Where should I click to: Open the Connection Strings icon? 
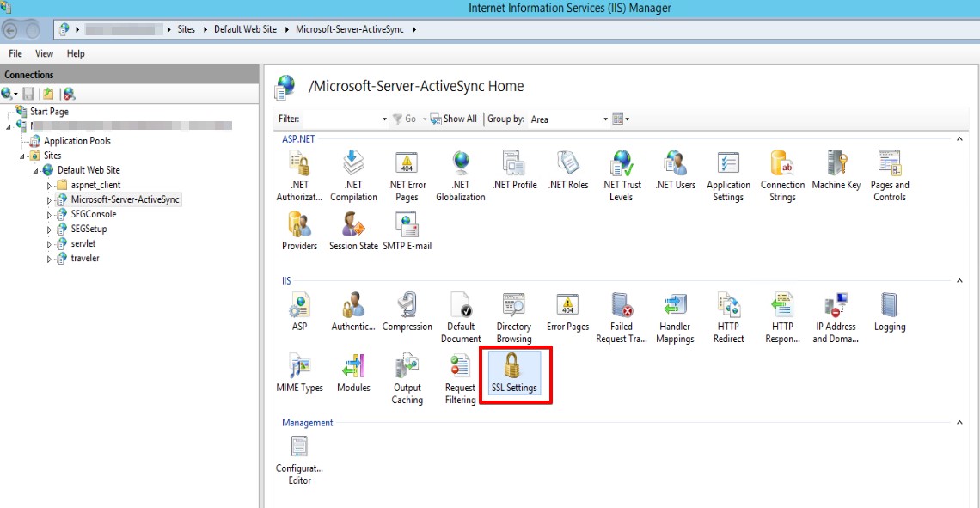(x=782, y=174)
